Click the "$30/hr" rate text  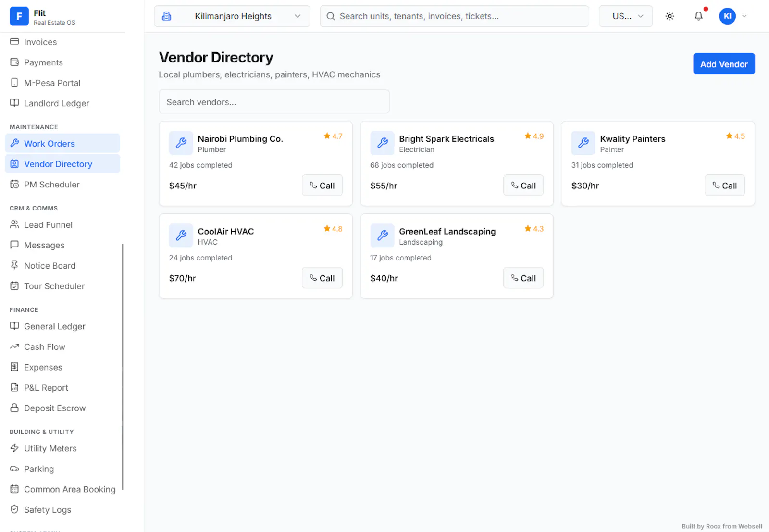pos(585,186)
